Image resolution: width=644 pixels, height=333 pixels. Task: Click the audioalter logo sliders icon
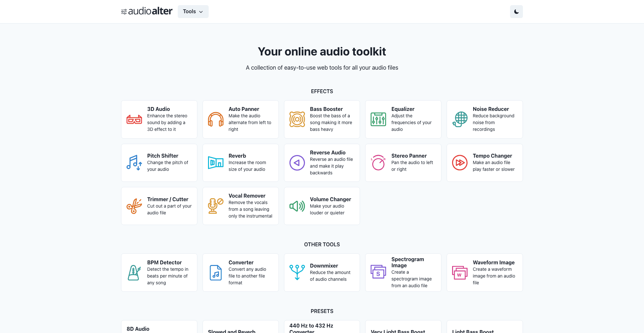(x=124, y=12)
